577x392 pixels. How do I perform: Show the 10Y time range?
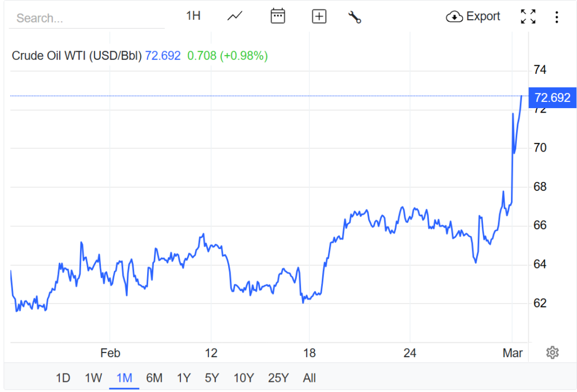(x=243, y=377)
